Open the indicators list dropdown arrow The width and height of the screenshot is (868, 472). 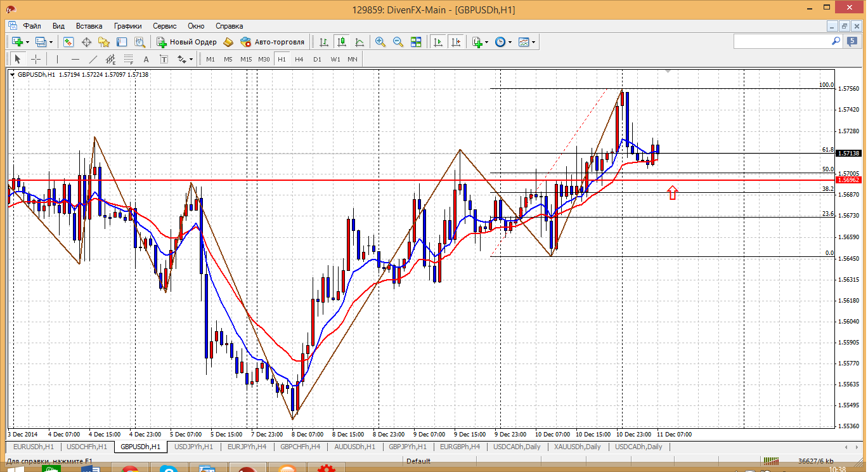click(487, 42)
